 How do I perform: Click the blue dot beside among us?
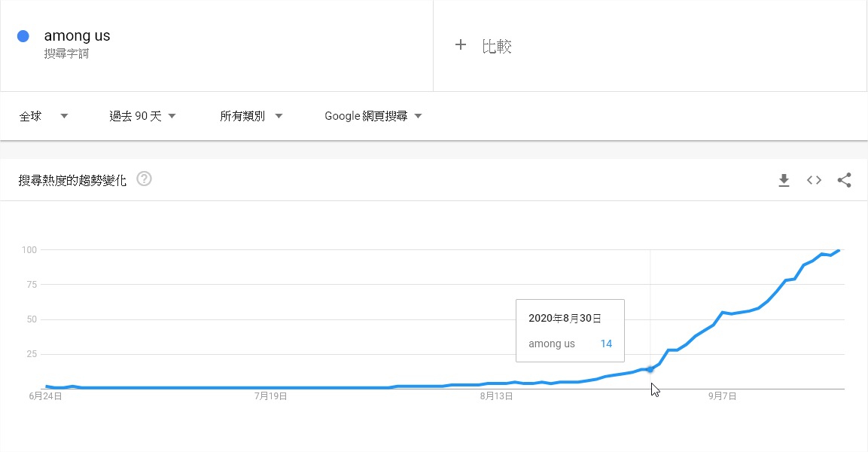(23, 36)
